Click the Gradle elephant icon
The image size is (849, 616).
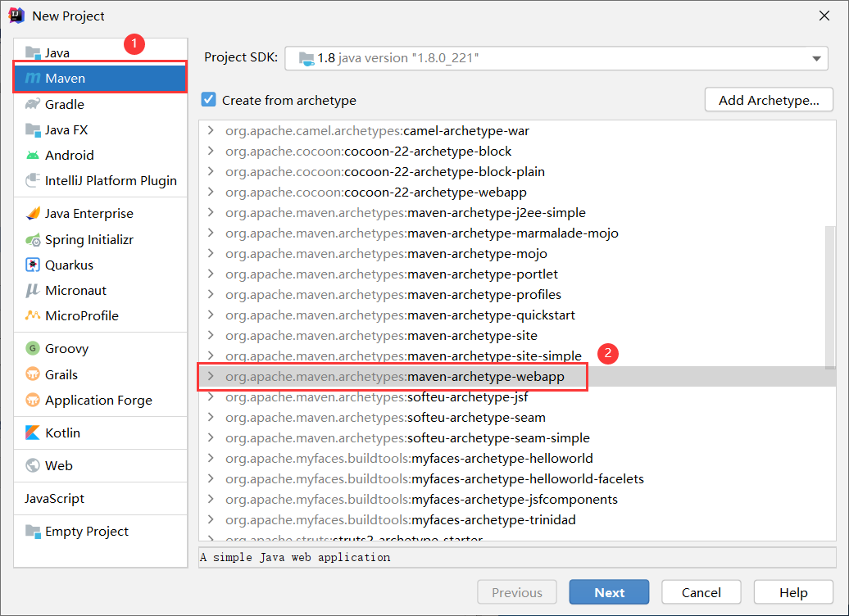coord(33,104)
